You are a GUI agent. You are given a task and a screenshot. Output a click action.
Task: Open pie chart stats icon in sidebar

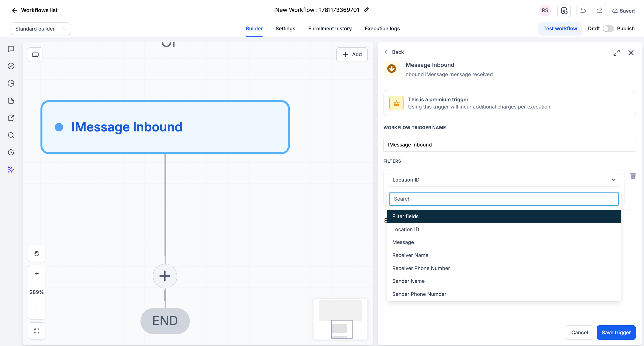point(11,83)
